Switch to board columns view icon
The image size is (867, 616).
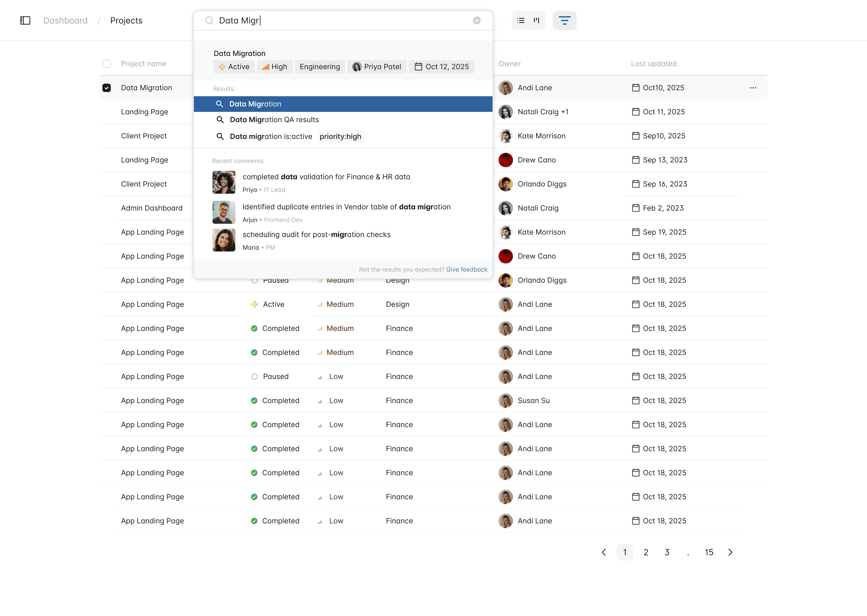536,21
